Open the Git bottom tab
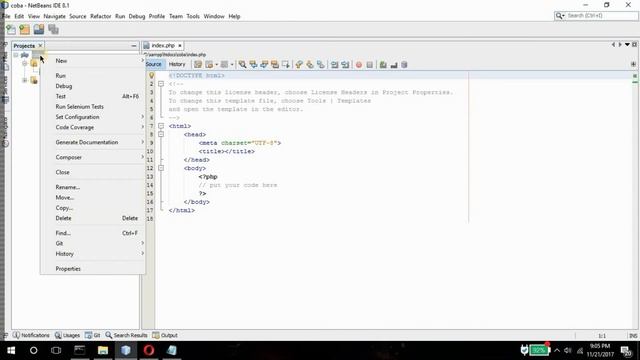 point(93,335)
